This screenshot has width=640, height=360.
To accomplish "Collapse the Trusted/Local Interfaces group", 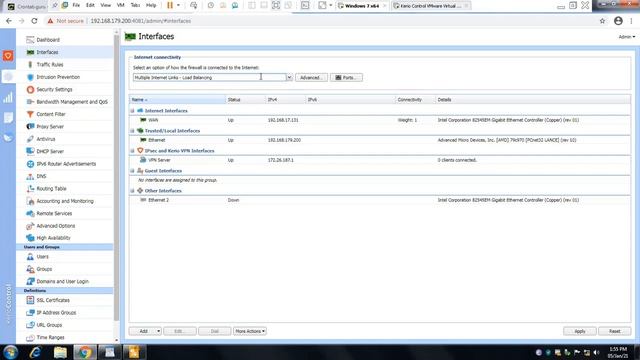I will [x=132, y=131].
